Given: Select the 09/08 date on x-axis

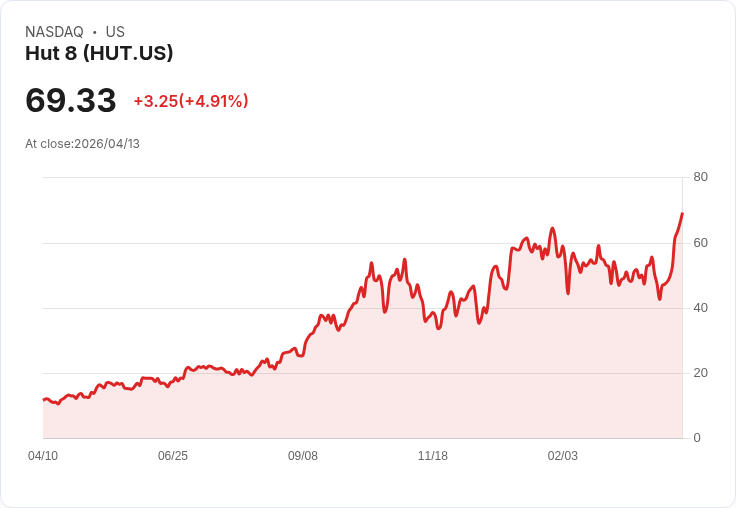Looking at the screenshot, I should pyautogui.click(x=303, y=456).
